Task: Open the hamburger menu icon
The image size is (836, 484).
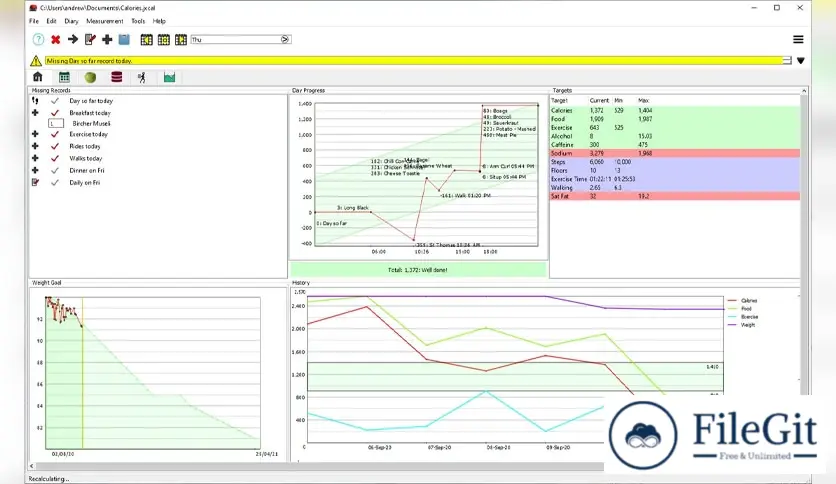Action: point(798,39)
